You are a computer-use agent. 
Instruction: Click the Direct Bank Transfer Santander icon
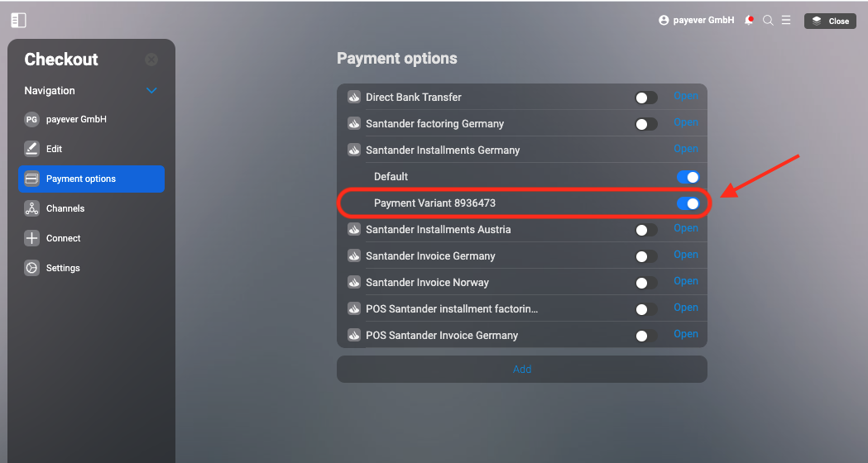pos(354,98)
